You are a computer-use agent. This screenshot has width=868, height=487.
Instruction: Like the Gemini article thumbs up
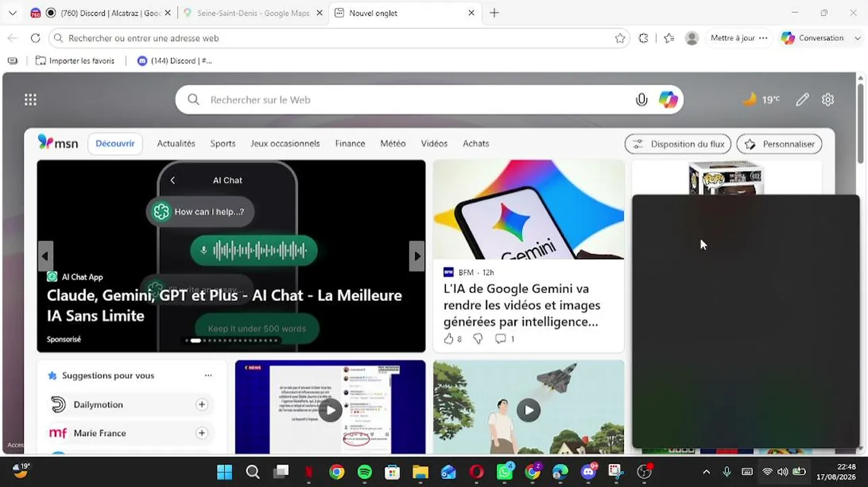click(x=449, y=339)
